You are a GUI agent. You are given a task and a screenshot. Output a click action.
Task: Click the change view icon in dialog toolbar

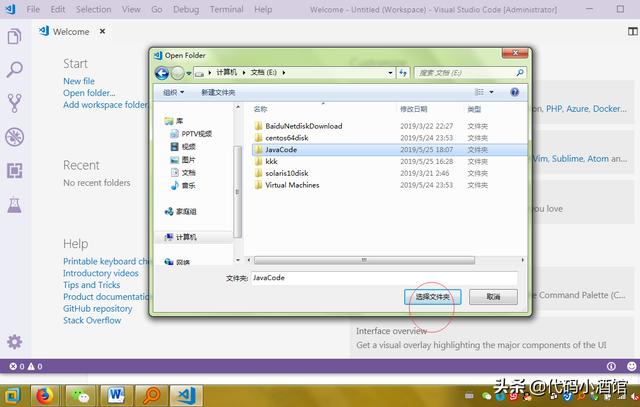pyautogui.click(x=480, y=92)
